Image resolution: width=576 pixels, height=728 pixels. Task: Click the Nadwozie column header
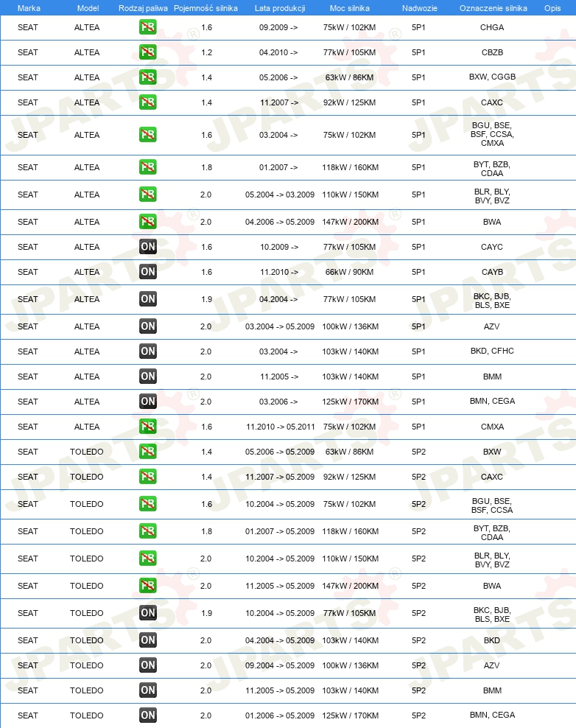click(420, 8)
